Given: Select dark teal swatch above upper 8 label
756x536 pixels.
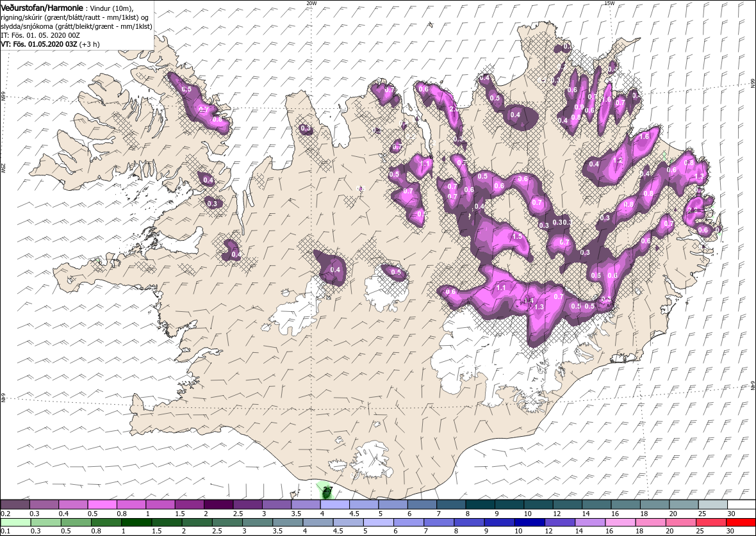Looking at the screenshot, I should point(480,505).
